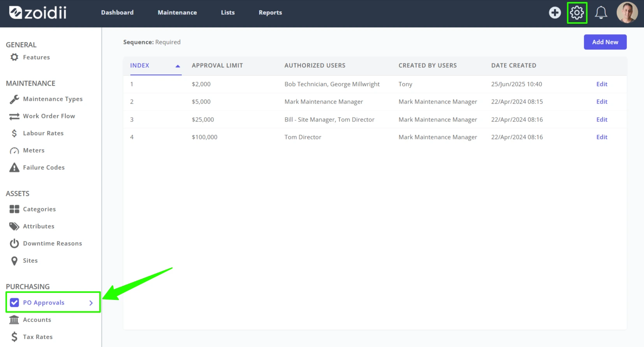The image size is (644, 347).
Task: Open the user profile avatar
Action: 627,12
